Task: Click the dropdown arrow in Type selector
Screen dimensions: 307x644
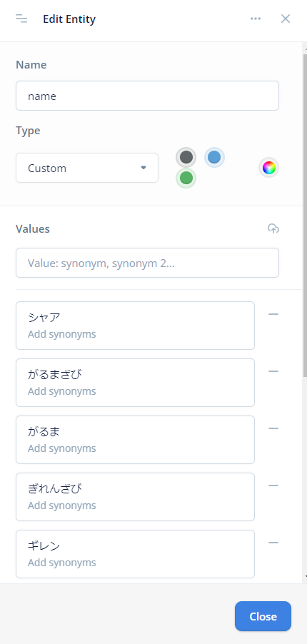Action: pyautogui.click(x=144, y=168)
